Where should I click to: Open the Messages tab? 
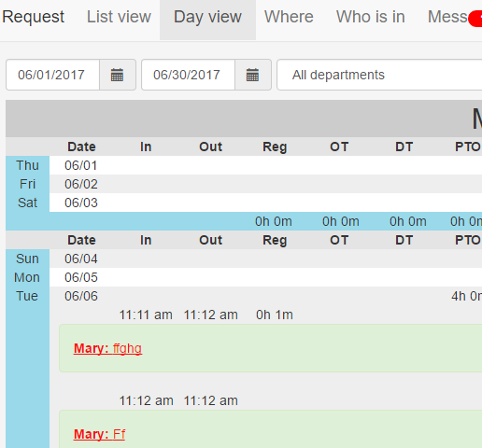point(447,17)
